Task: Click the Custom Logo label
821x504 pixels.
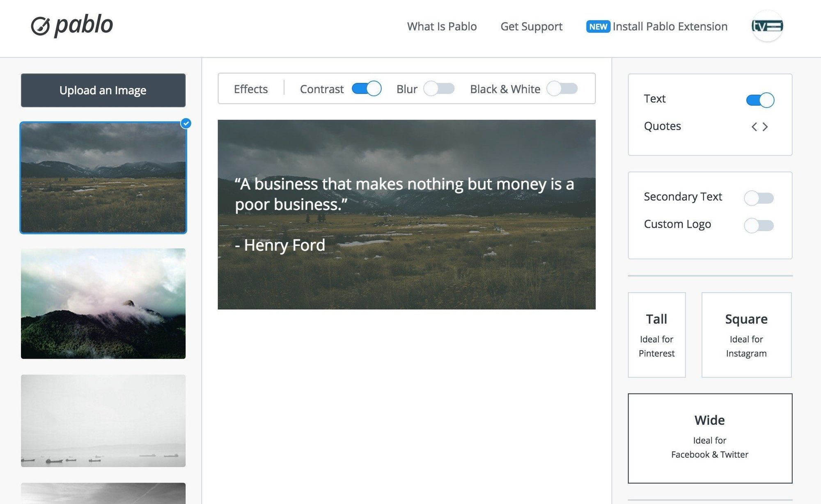Action: click(677, 225)
